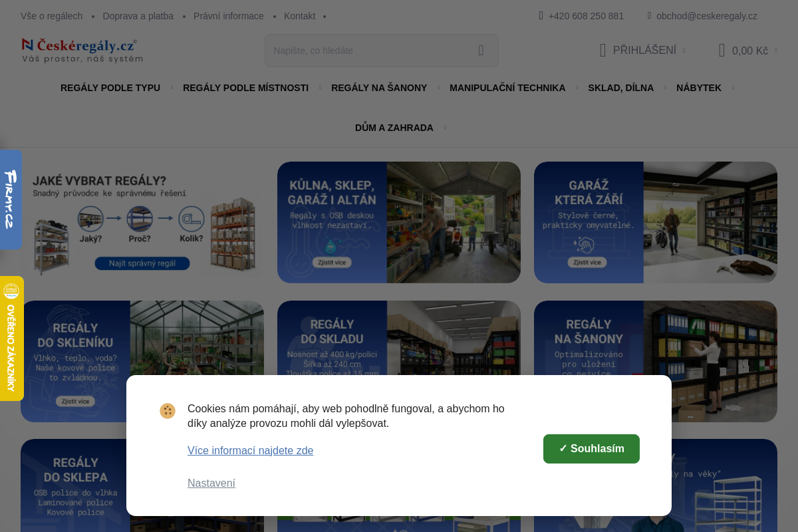Open the Dům a zahrada menu

tap(394, 128)
